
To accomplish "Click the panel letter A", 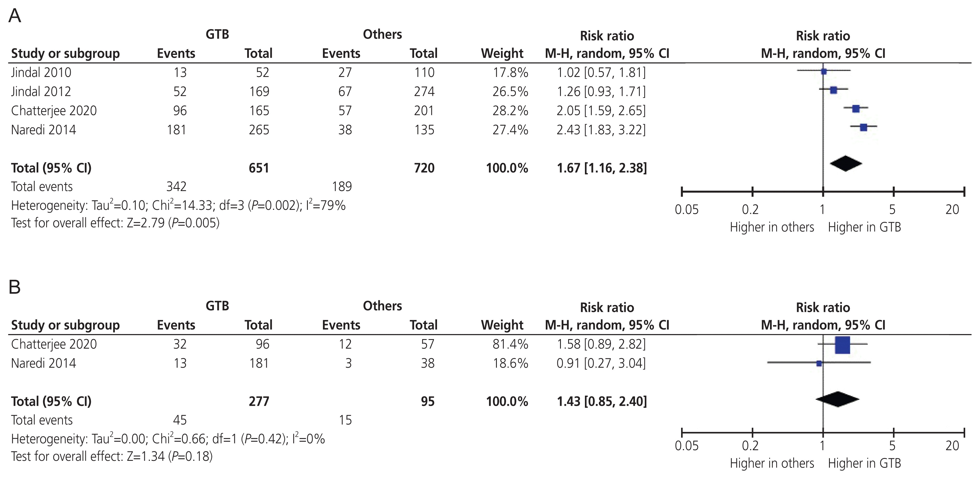I will pyautogui.click(x=15, y=16).
